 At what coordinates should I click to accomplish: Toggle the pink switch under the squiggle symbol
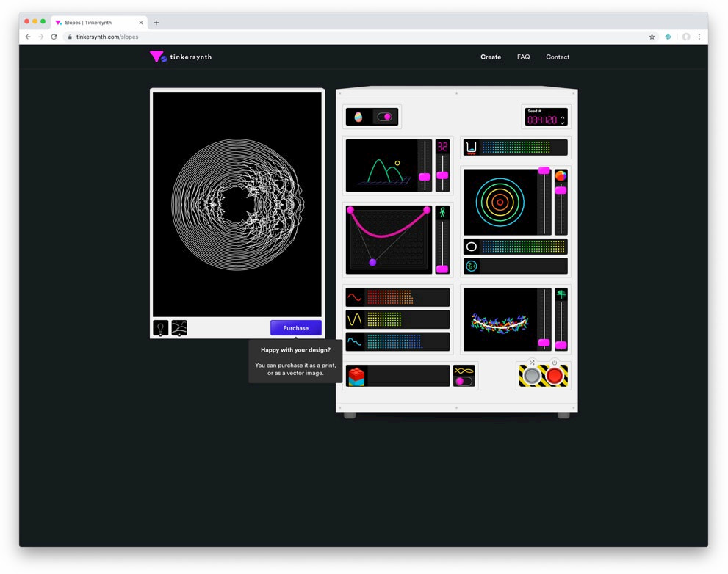click(463, 380)
